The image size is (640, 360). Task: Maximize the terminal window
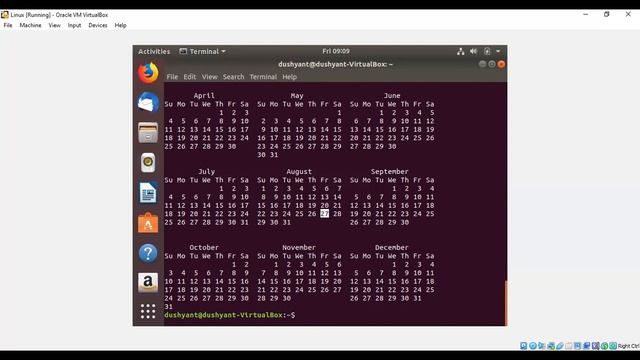tap(492, 64)
